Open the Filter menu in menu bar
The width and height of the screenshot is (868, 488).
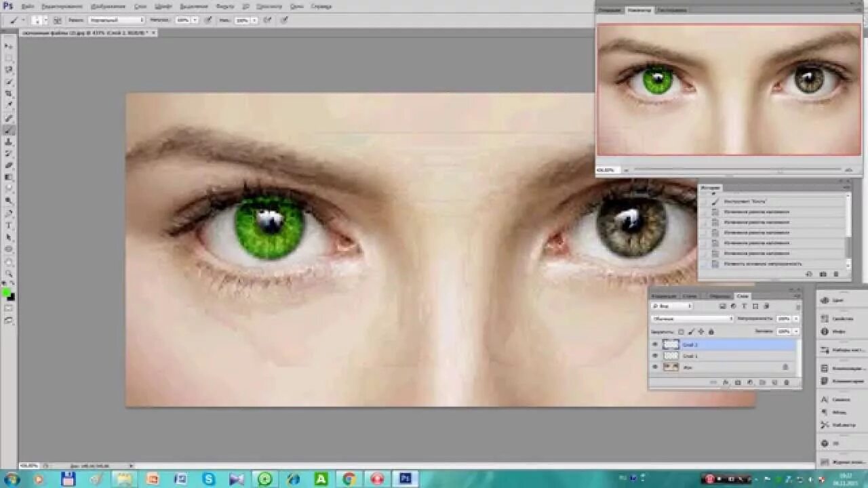(224, 6)
